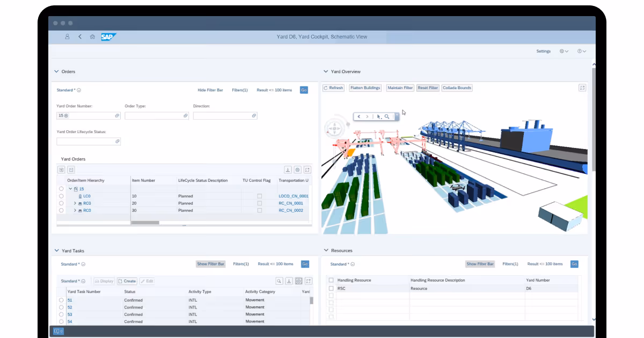Click Go in the Orders filter bar
The image size is (644, 338).
click(304, 90)
